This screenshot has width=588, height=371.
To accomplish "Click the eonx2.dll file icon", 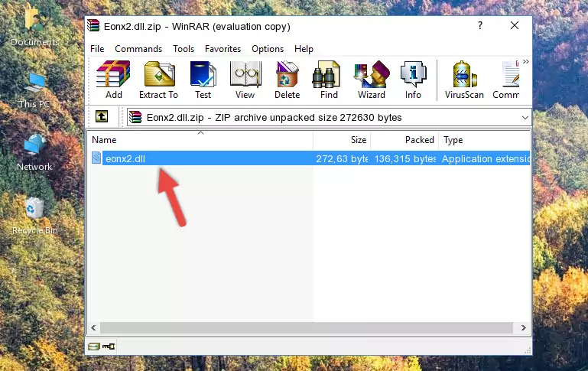I will click(96, 158).
